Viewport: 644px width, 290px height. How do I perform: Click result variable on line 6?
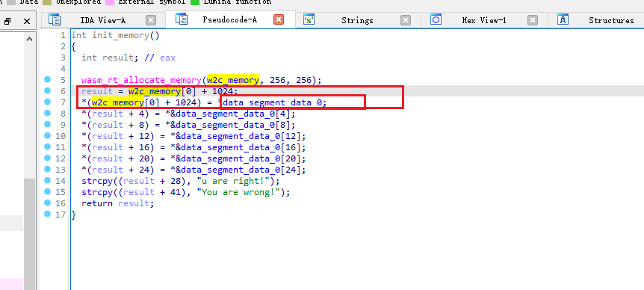coord(97,91)
